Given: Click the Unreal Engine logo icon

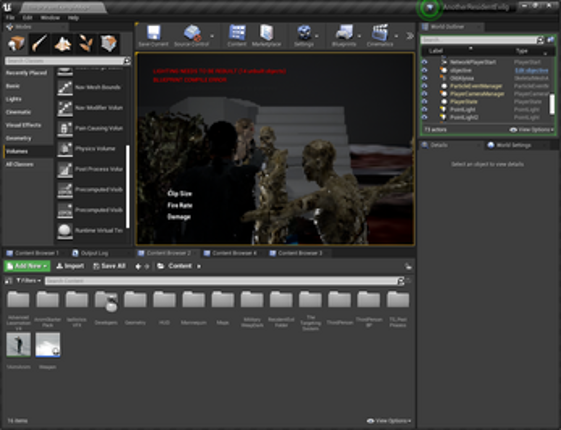Looking at the screenshot, I should pos(7,7).
